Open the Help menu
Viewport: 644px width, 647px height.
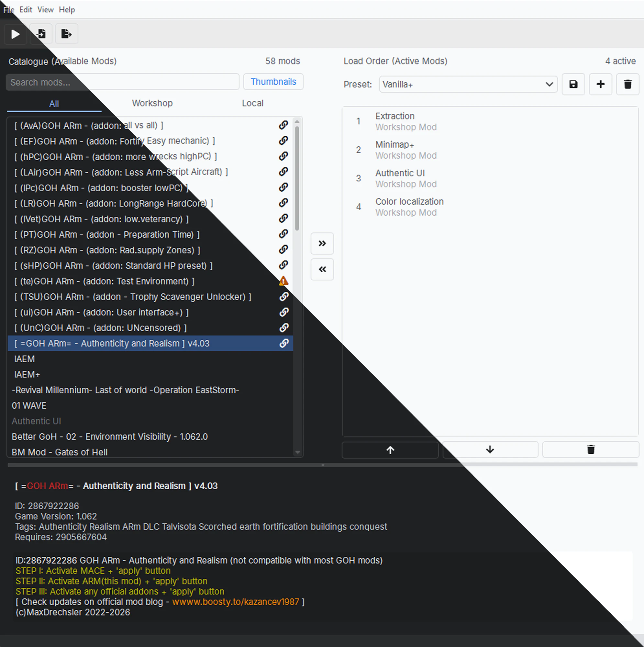coord(67,9)
